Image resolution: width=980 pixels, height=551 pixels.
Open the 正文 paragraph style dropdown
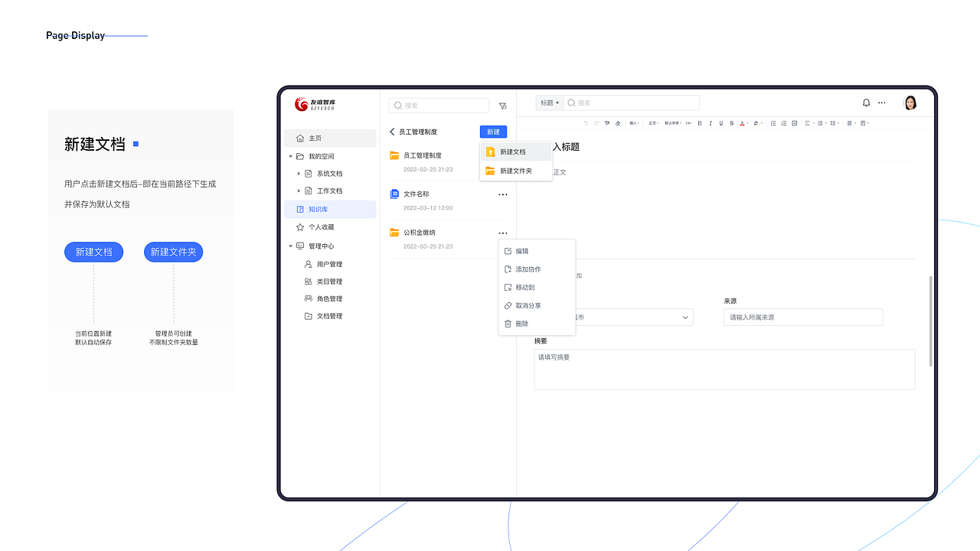(653, 123)
